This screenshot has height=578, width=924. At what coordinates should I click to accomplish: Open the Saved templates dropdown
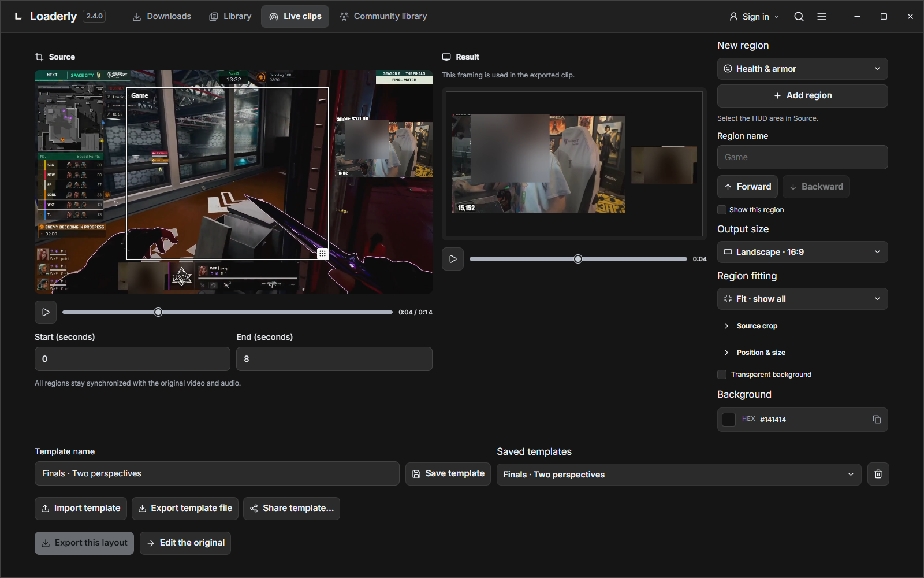point(679,474)
